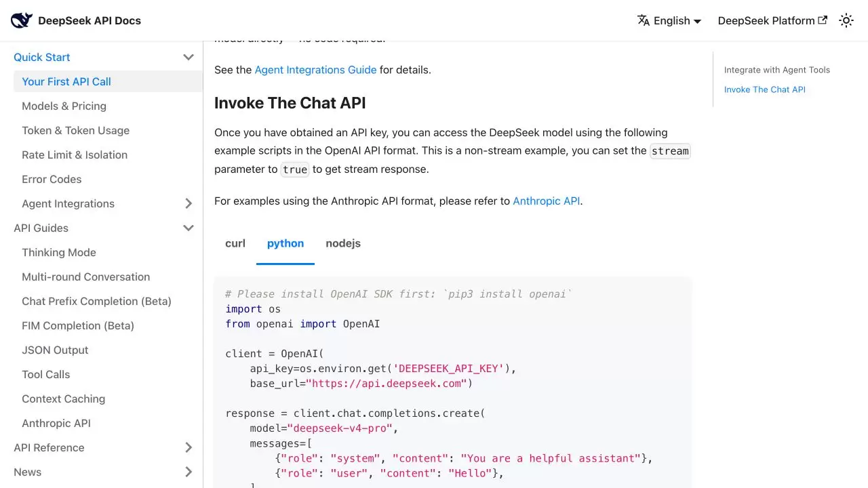868x488 pixels.
Task: Click the language translate icon
Action: (x=644, y=20)
